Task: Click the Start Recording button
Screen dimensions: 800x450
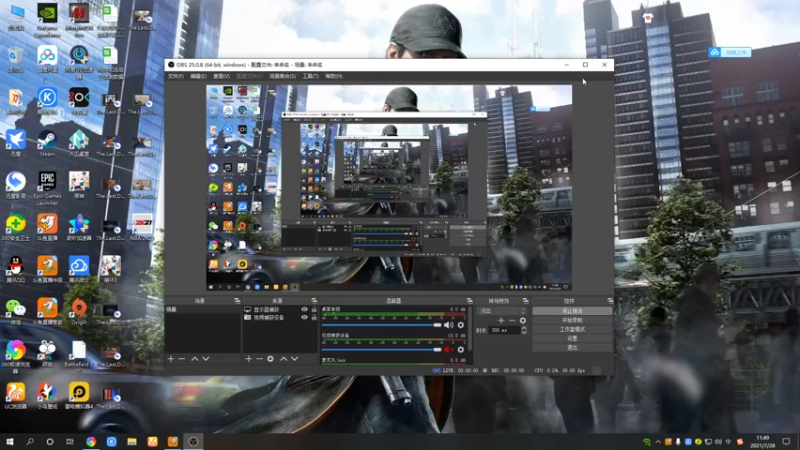Action: 572,320
